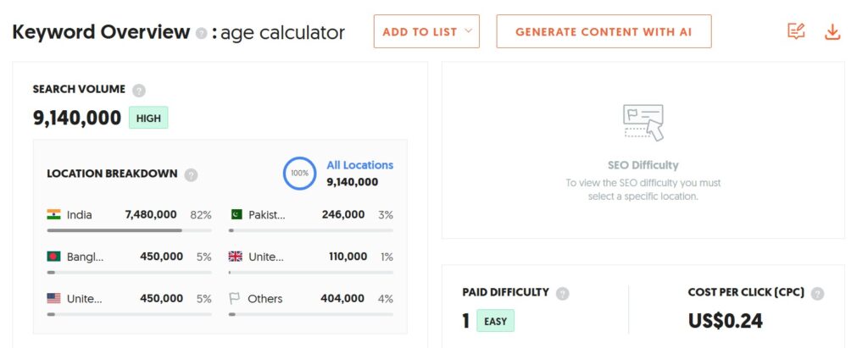
Task: Click the Pakistan flag icon
Action: (236, 215)
